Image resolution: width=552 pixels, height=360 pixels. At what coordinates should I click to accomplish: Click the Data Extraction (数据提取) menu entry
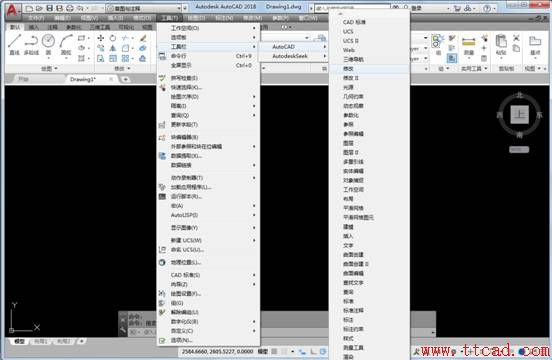(208, 156)
